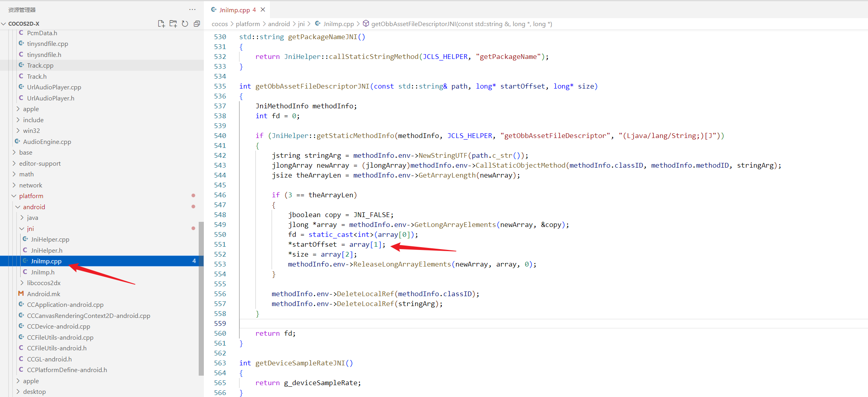Click "*startOffset = array[1];" code line
Viewport: 868px width, 397px height.
point(337,244)
